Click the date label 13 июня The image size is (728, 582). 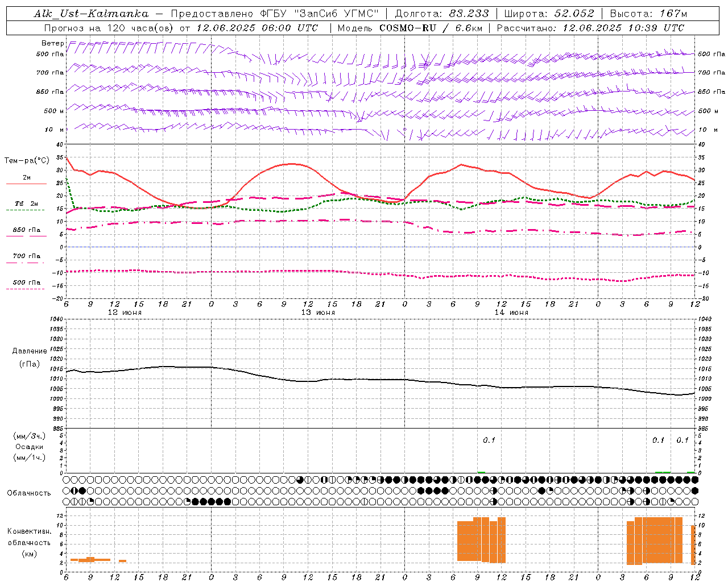coord(318,313)
